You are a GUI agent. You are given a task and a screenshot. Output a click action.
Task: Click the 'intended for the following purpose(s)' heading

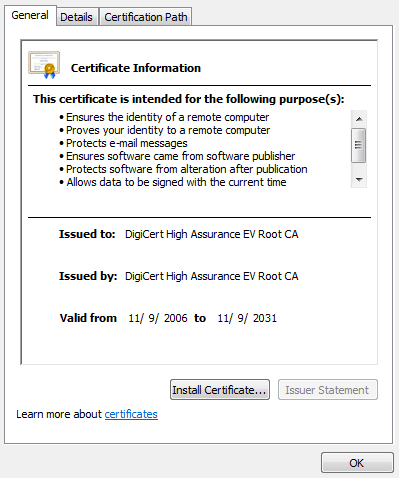click(x=188, y=99)
